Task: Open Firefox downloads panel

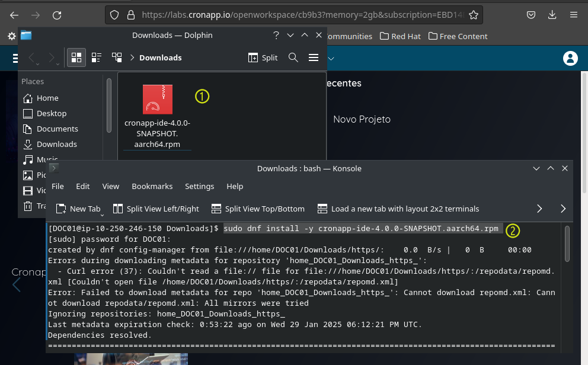Action: pyautogui.click(x=552, y=15)
